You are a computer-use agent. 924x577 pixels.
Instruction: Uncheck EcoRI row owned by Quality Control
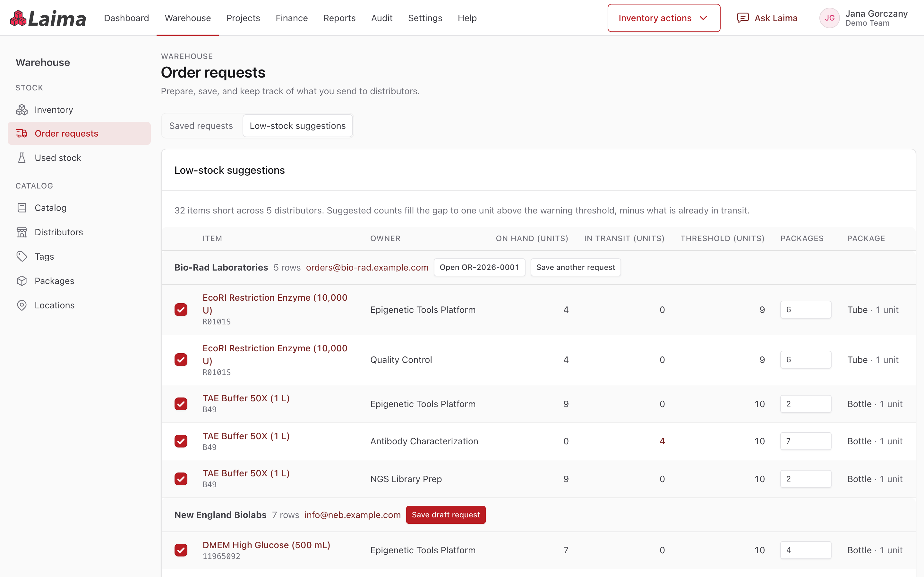pos(181,359)
